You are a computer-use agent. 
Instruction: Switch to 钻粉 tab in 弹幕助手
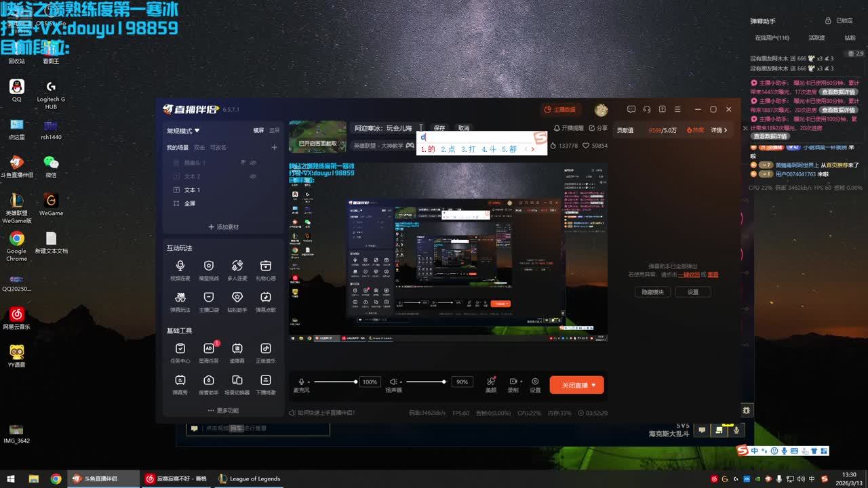click(850, 38)
